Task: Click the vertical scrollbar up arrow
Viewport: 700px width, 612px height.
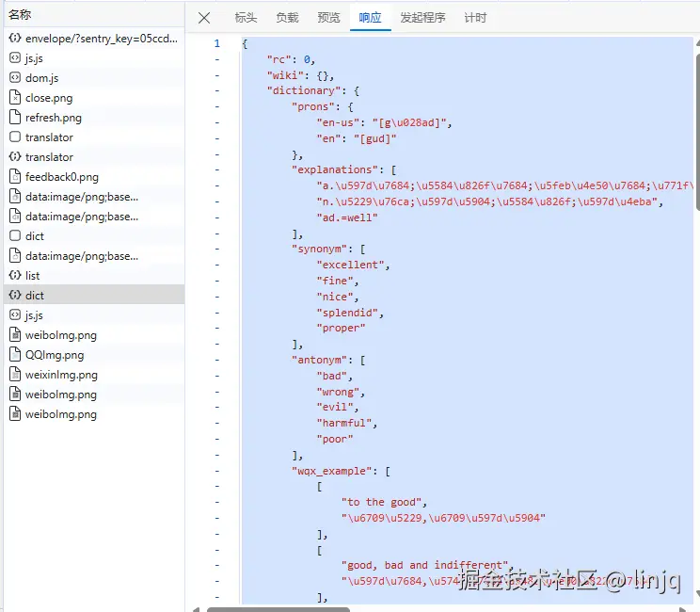Action: [x=698, y=43]
